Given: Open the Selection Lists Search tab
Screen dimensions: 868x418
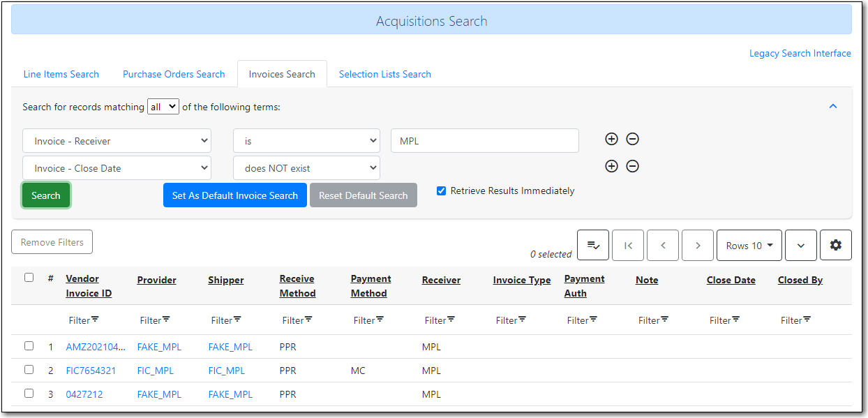Looking at the screenshot, I should pos(384,73).
